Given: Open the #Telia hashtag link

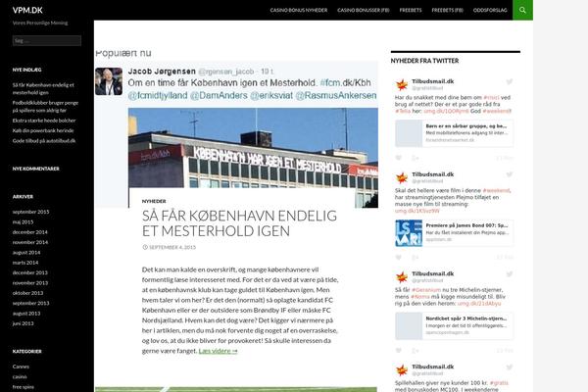Looking at the screenshot, I should pos(403,111).
